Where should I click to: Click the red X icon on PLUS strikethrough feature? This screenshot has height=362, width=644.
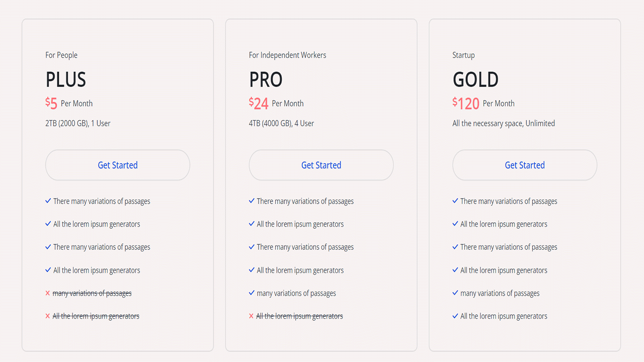point(47,293)
